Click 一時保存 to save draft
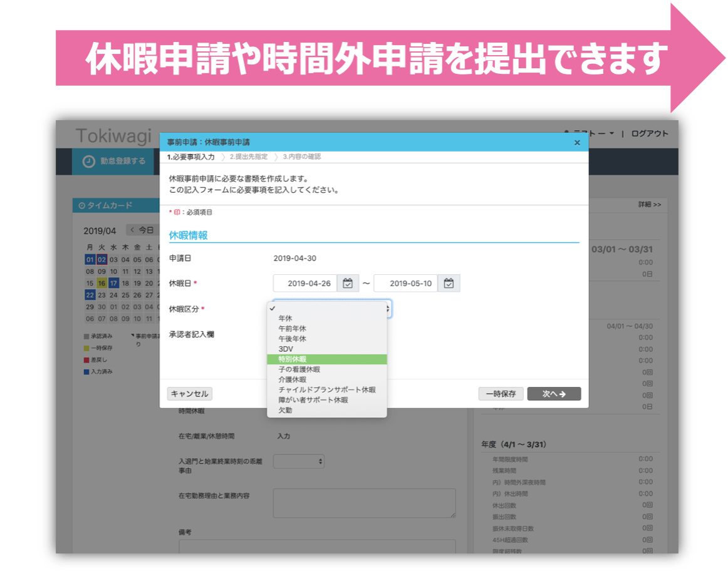 (x=501, y=394)
